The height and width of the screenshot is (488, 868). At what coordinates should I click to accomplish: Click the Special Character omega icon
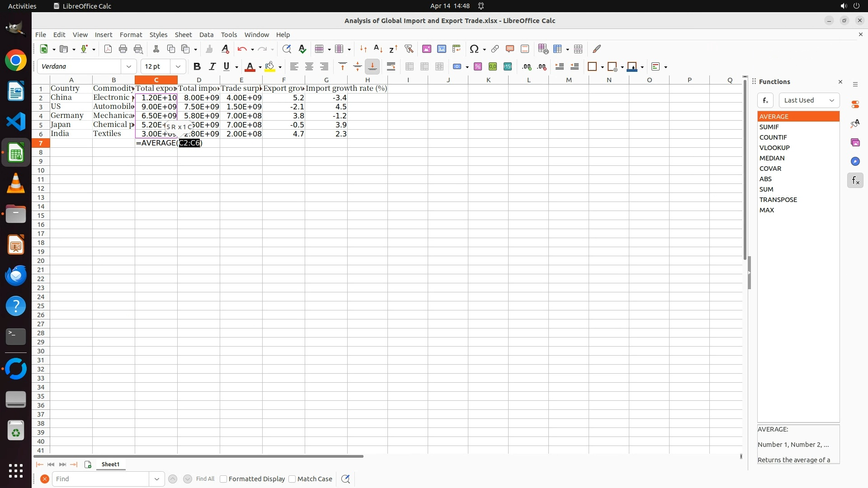[x=474, y=49]
